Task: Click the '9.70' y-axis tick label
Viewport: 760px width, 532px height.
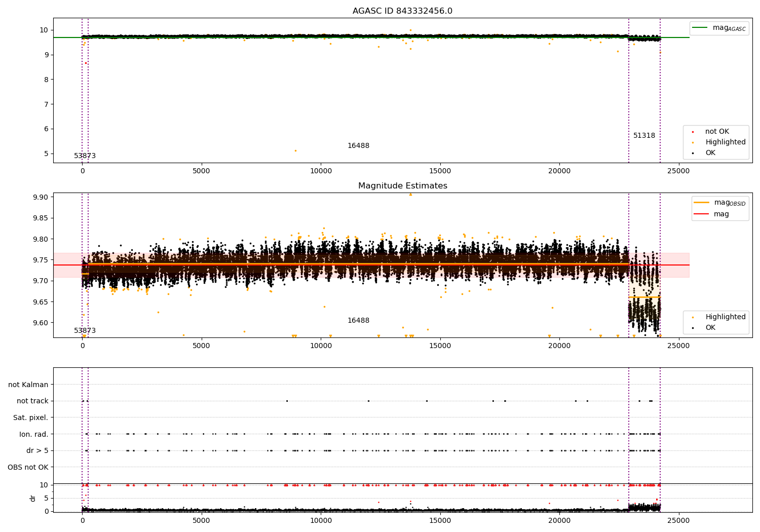Action: click(x=41, y=281)
